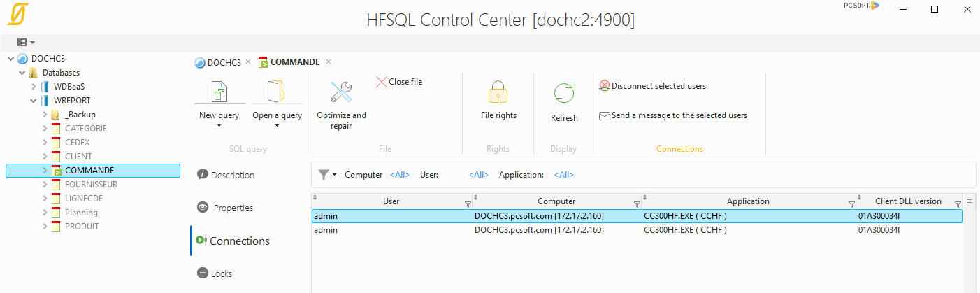Expand the FOURNISSEUR file node
Viewport: 980px width, 293px height.
tap(44, 185)
